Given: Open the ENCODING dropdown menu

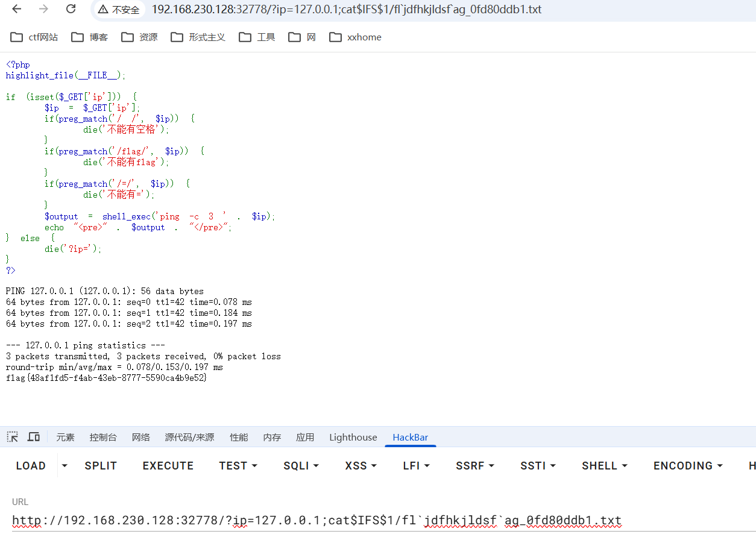Looking at the screenshot, I should click(x=688, y=466).
